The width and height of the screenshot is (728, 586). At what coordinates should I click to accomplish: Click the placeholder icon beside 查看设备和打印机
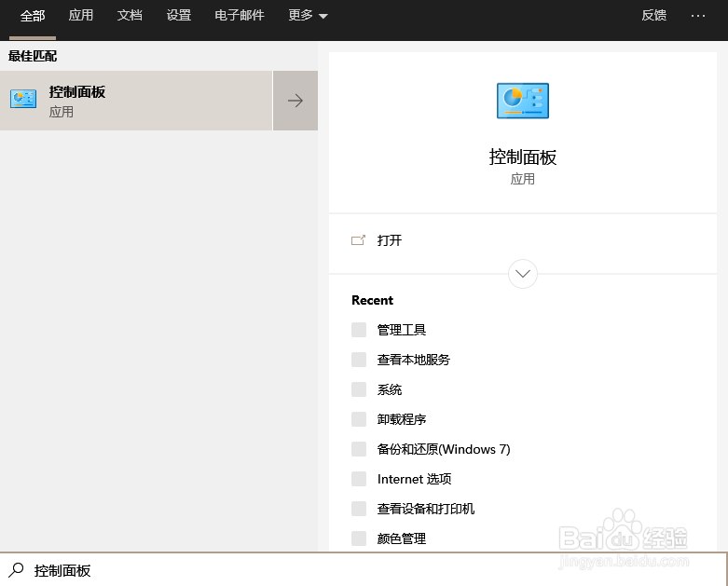tap(359, 509)
